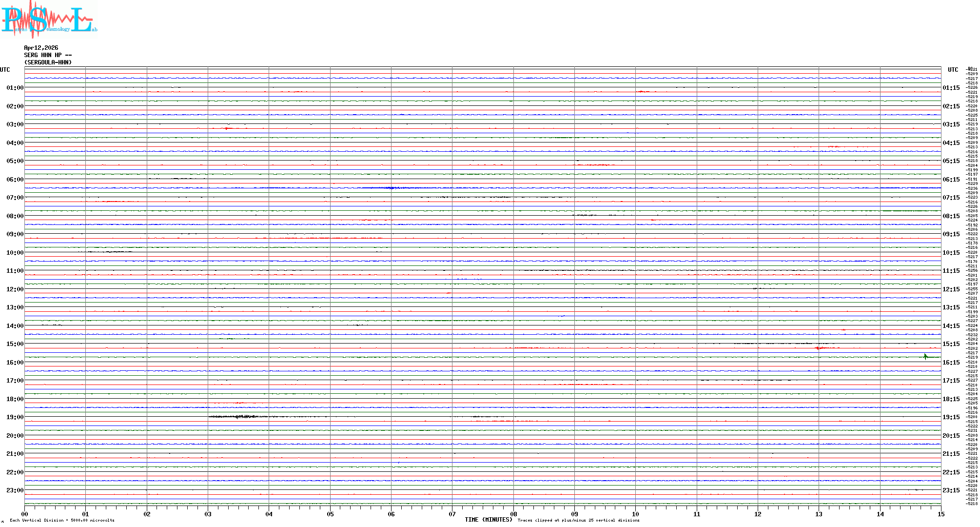Click minute marker 00 on bottom axis
Image resolution: width=980 pixels, height=527 pixels.
coord(24,514)
